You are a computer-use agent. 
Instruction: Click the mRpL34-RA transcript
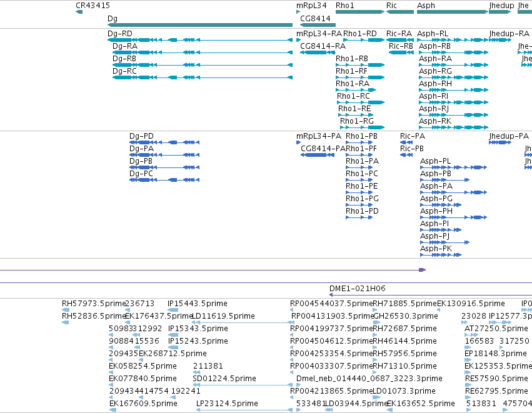tap(298, 40)
